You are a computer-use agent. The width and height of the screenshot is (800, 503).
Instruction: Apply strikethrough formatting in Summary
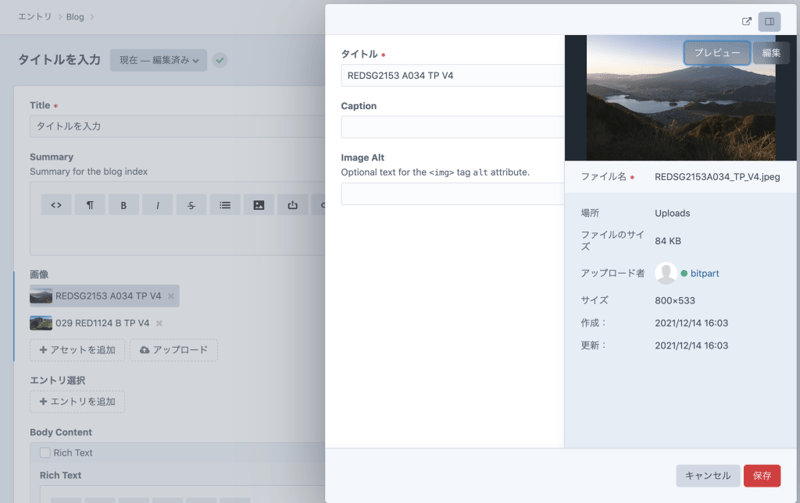(x=190, y=205)
